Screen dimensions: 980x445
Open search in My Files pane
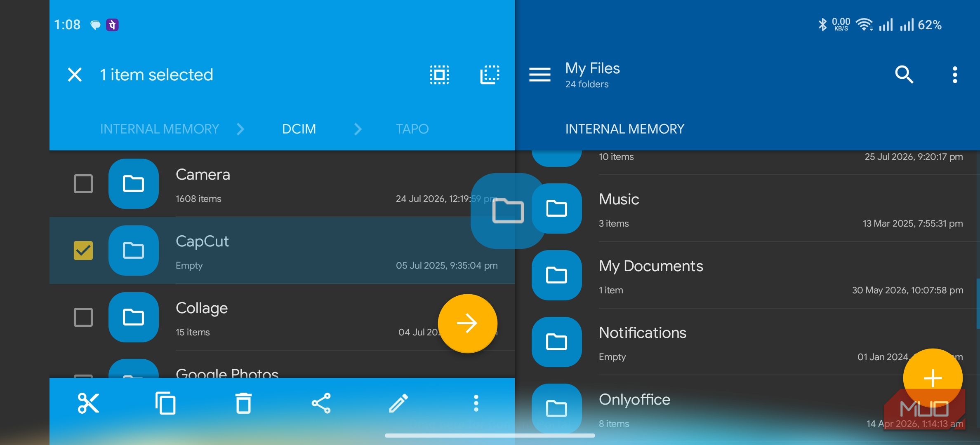pos(904,75)
